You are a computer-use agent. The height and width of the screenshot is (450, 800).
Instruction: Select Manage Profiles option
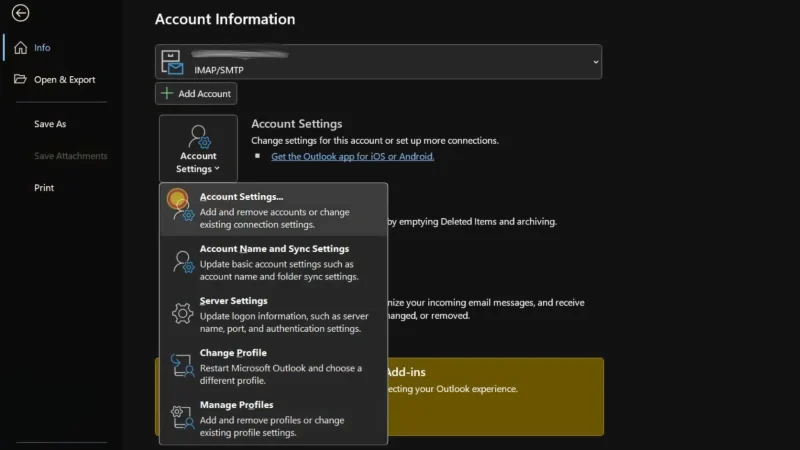pos(273,418)
